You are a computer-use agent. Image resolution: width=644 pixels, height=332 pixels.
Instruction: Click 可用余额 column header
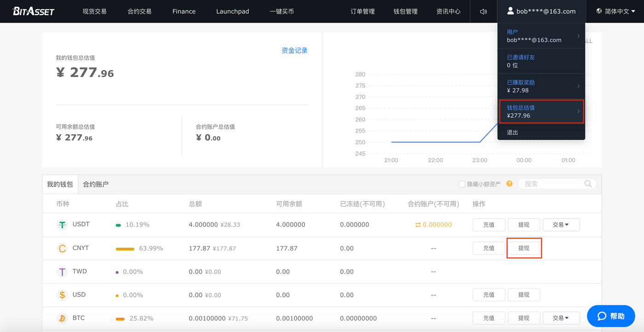[289, 204]
